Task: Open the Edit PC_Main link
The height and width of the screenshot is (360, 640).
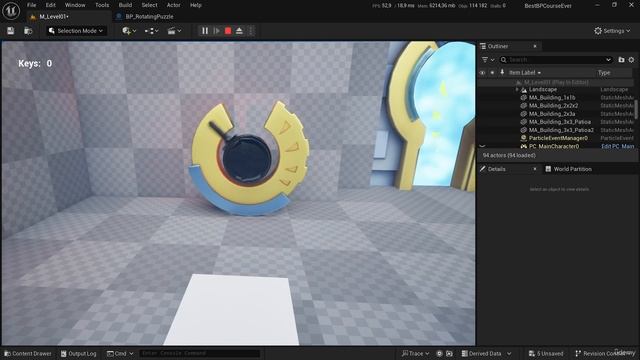Action: pos(618,146)
